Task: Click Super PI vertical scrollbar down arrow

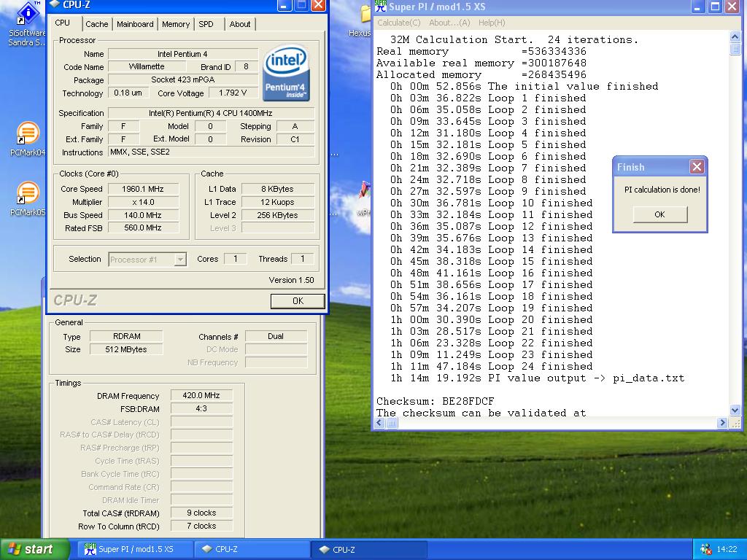Action: [x=735, y=410]
